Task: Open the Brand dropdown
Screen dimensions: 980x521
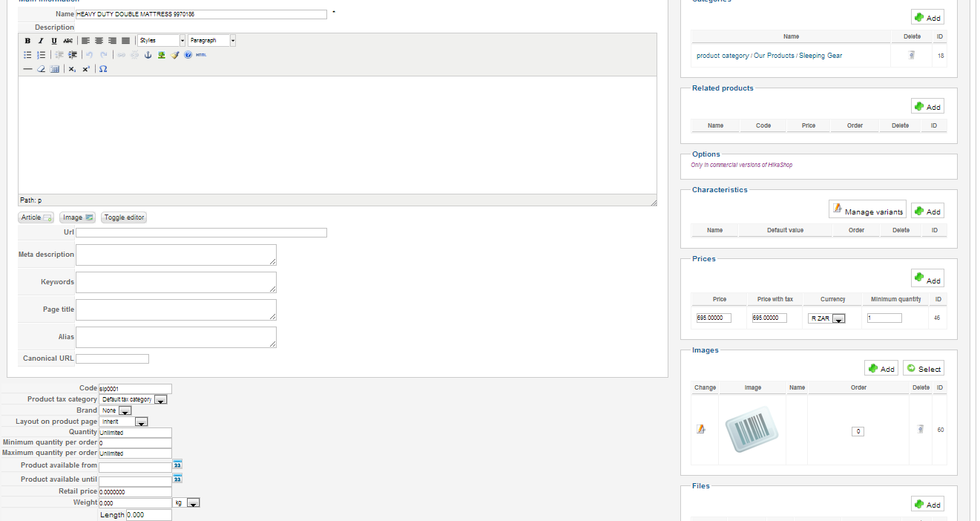Action: [x=116, y=410]
